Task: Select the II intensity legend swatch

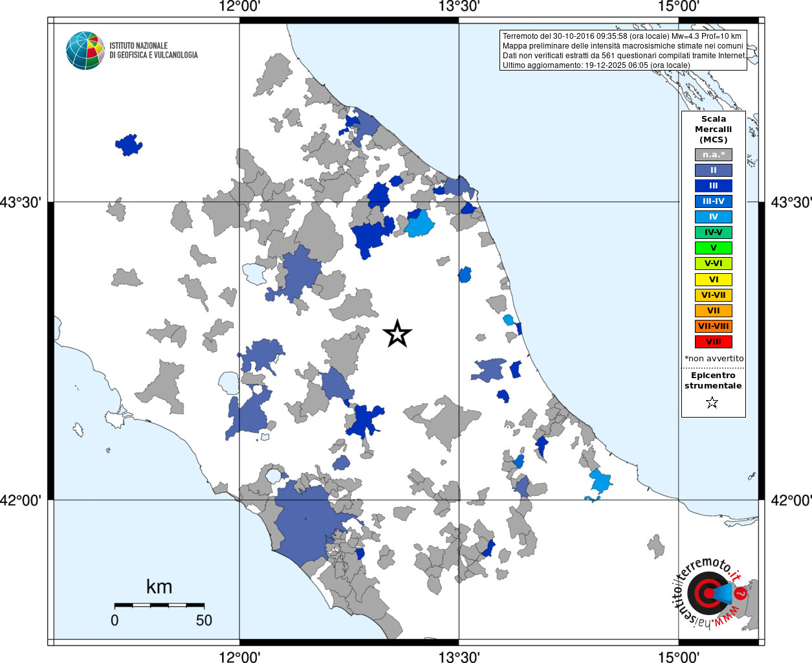Action: pos(714,170)
